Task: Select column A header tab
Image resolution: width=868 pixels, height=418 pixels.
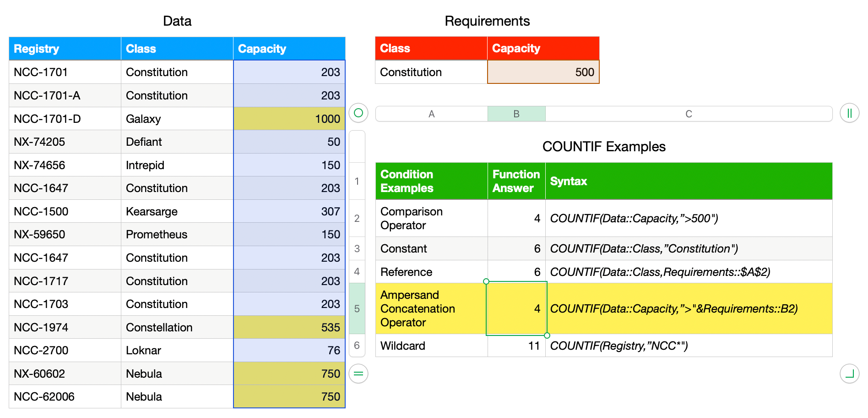Action: point(431,114)
